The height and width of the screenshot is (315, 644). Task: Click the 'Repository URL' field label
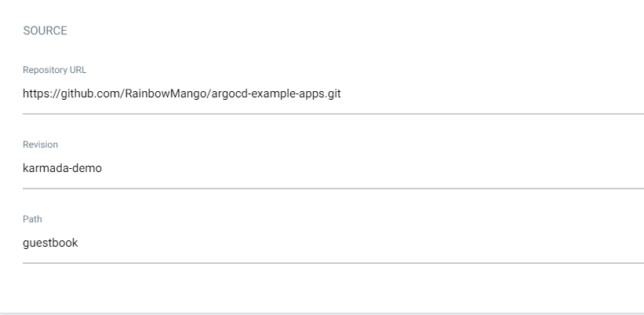pos(54,70)
